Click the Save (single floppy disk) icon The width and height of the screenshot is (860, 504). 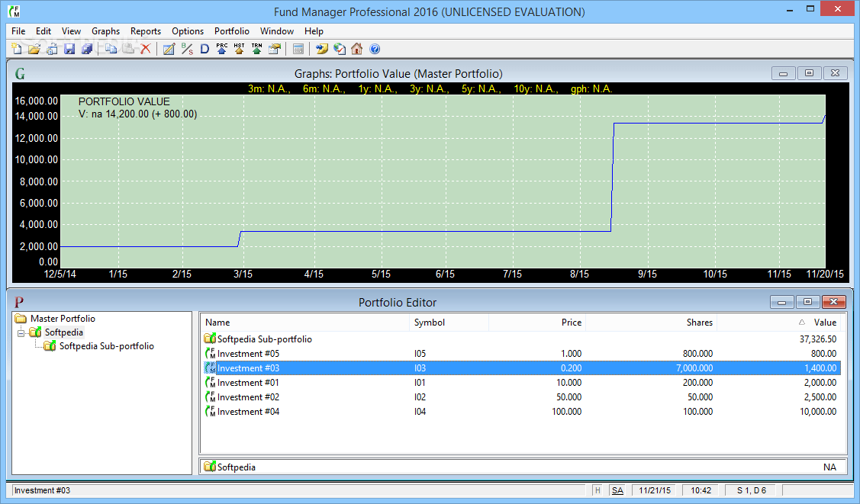pos(69,50)
